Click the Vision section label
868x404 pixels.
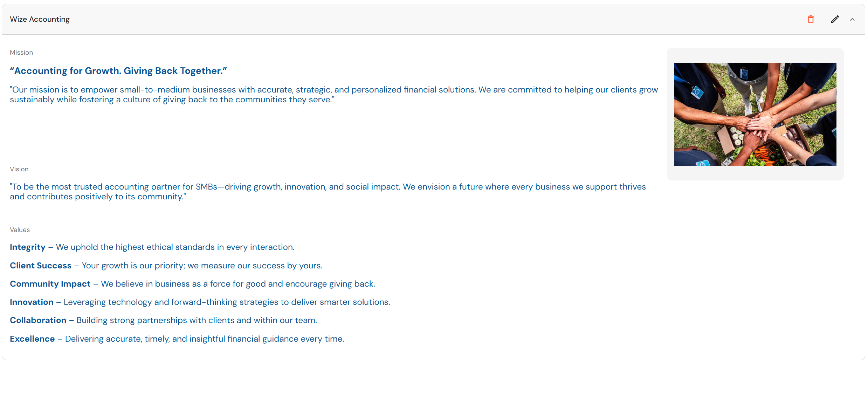coord(19,169)
